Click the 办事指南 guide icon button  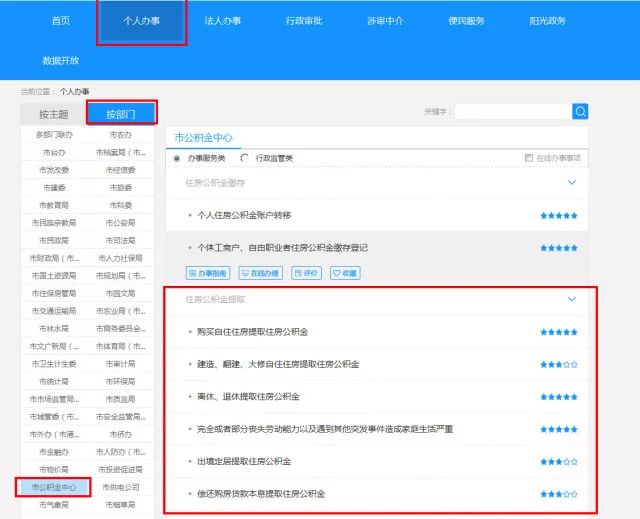[208, 273]
